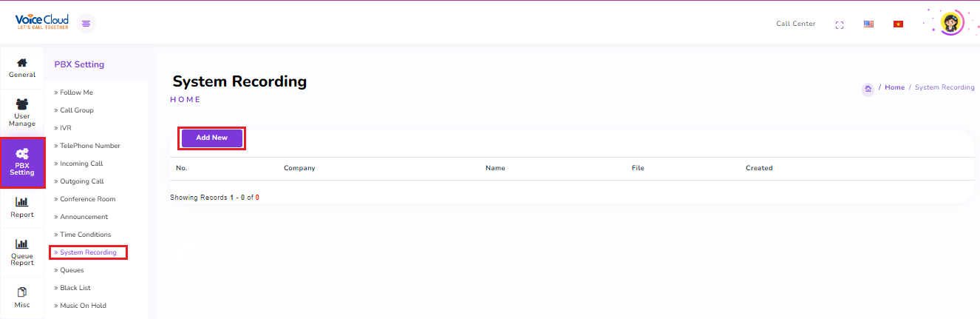Toggle the sidebar hamburger menu icon

[x=86, y=24]
